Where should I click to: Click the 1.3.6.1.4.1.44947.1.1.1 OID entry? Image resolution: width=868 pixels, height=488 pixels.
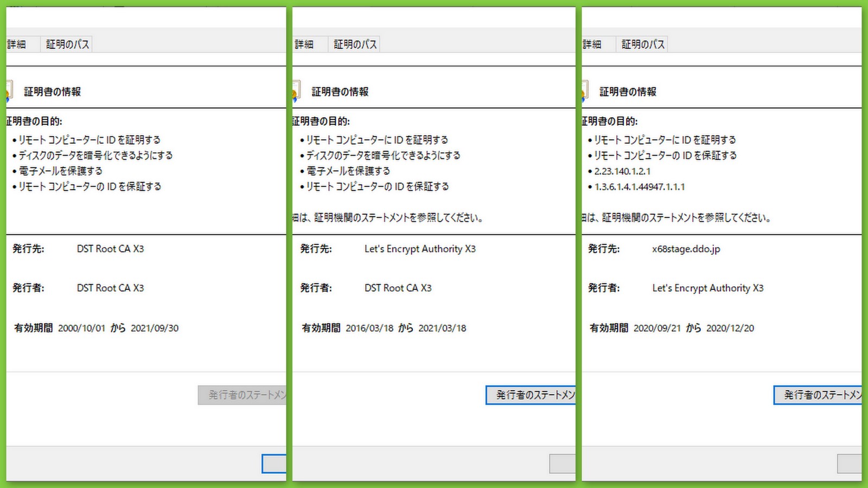(x=639, y=187)
